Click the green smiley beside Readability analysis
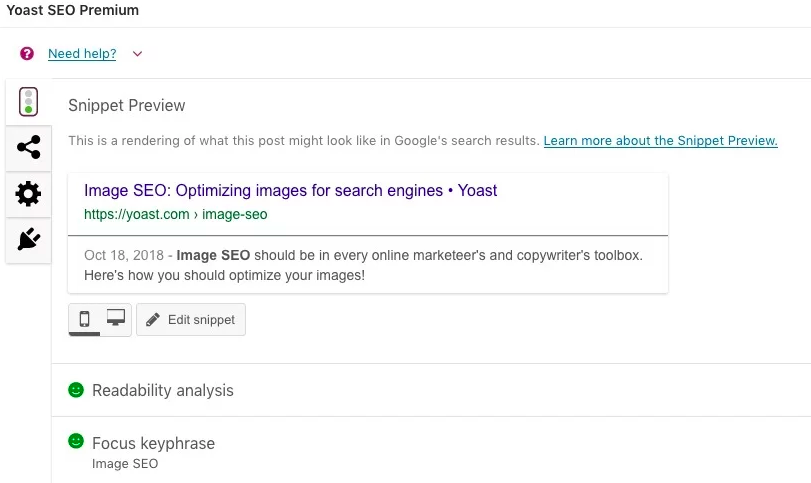811x483 pixels. 76,389
